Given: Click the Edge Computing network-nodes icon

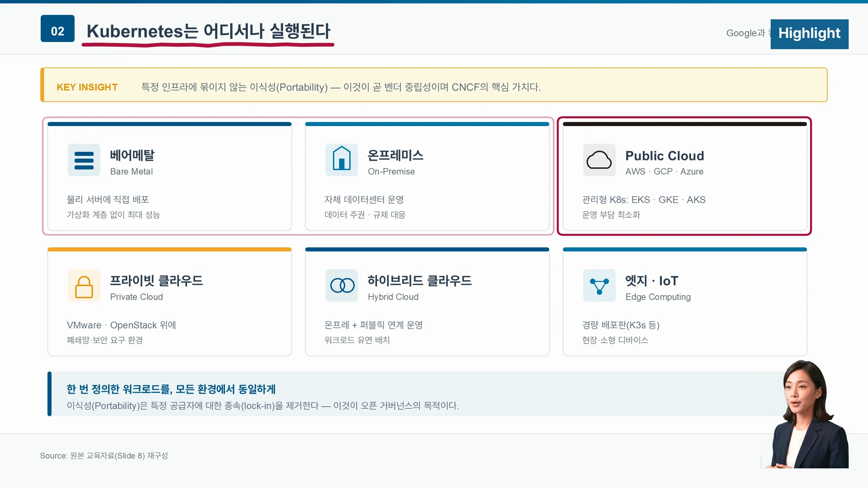Looking at the screenshot, I should point(599,286).
